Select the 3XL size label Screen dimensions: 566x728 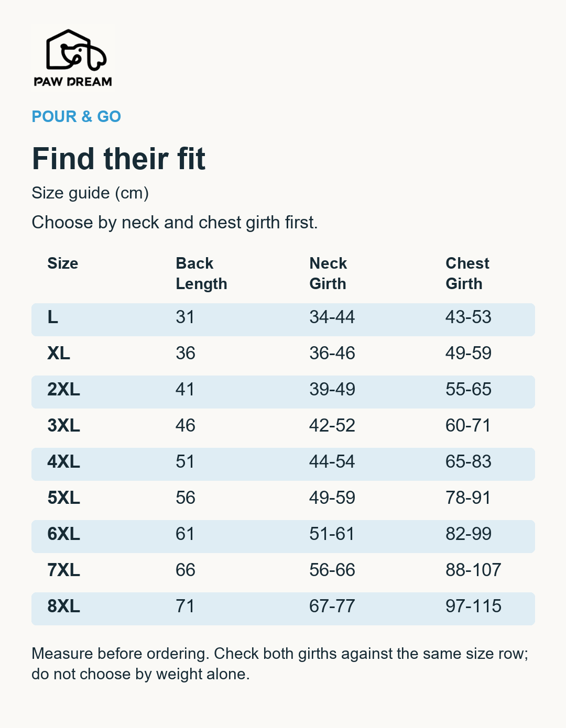[x=64, y=426]
